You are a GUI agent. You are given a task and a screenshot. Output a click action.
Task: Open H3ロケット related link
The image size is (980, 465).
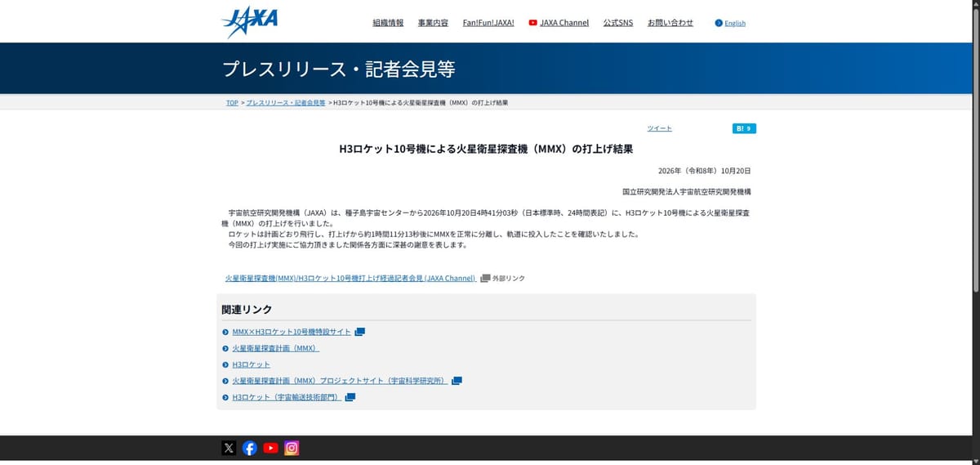252,364
